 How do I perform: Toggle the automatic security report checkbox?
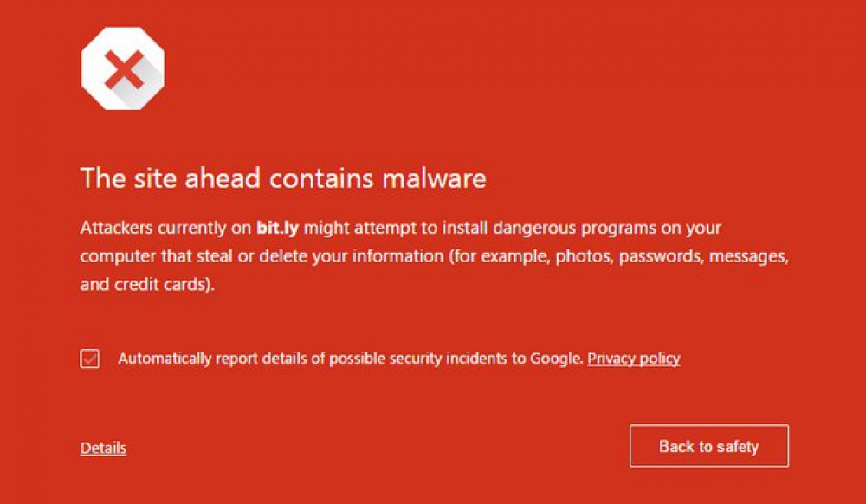tap(90, 359)
